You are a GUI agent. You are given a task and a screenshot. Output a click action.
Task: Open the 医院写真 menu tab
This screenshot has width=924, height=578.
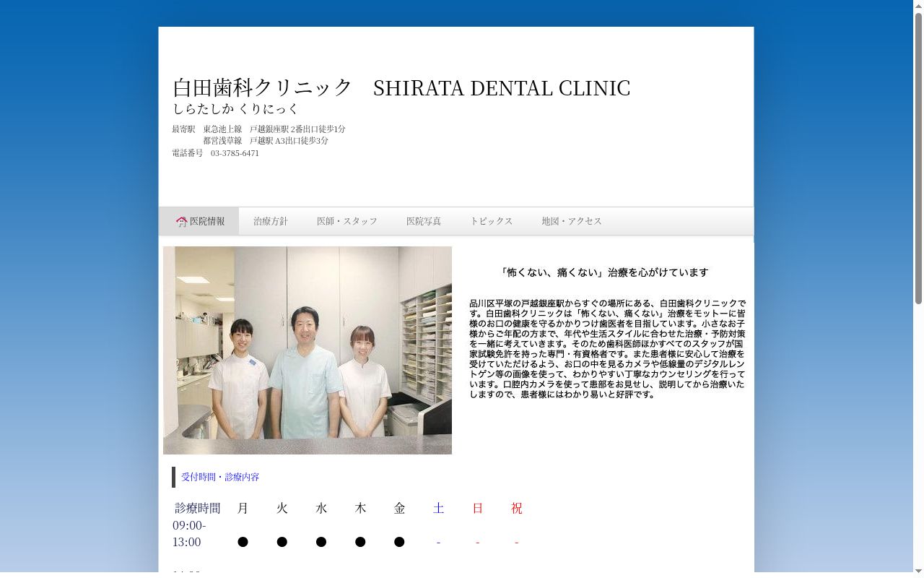(424, 221)
